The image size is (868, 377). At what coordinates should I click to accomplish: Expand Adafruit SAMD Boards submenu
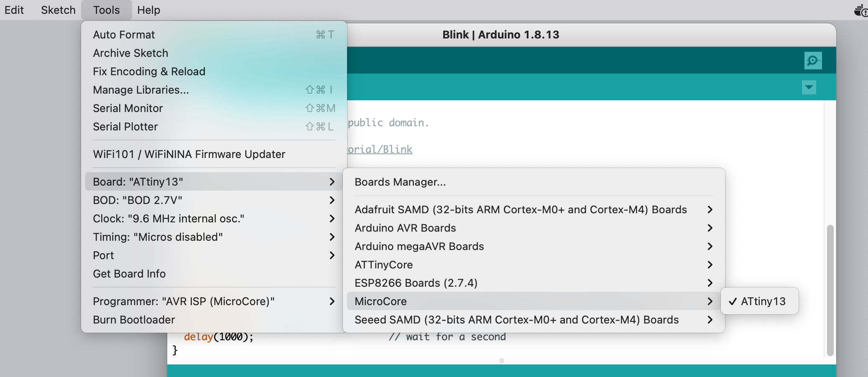(534, 209)
